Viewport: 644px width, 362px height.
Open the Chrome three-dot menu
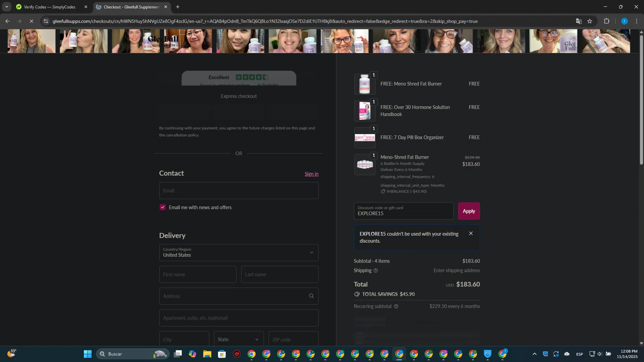[637, 21]
